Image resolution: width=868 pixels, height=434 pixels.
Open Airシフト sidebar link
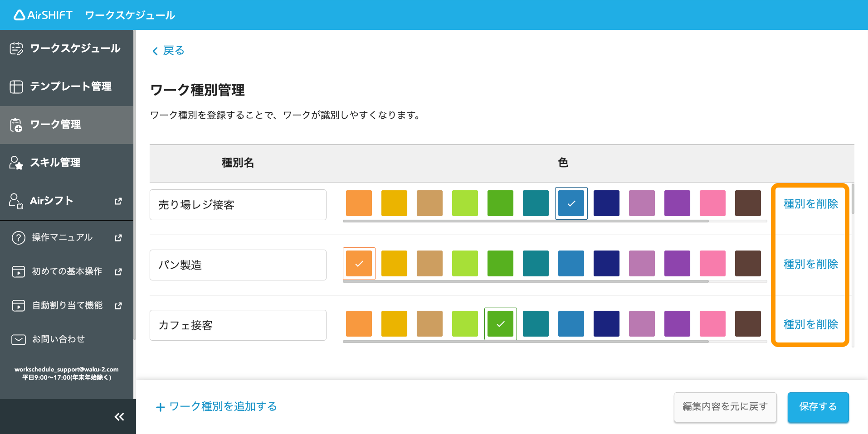(x=67, y=201)
